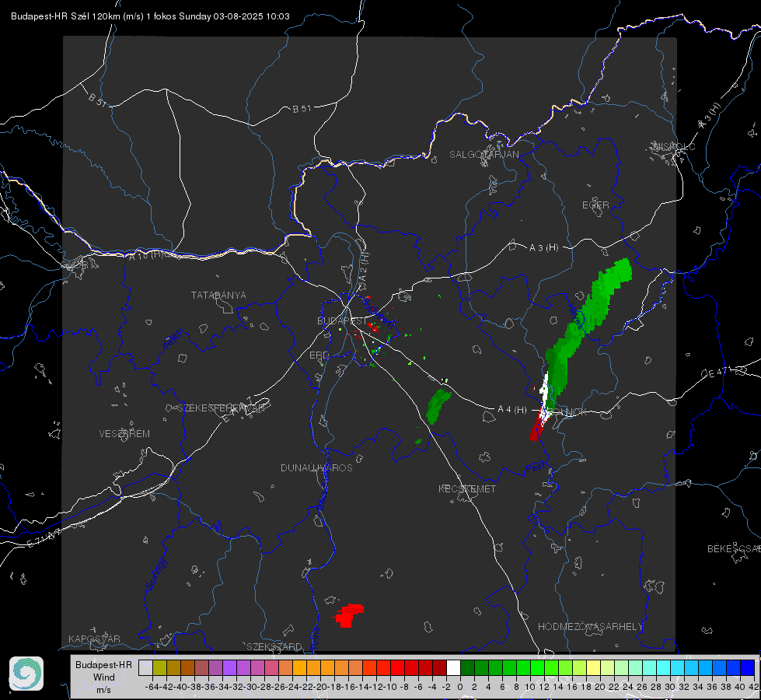This screenshot has height=700, width=761.
Task: Click the KECSKEMET city label
Action: tap(467, 488)
